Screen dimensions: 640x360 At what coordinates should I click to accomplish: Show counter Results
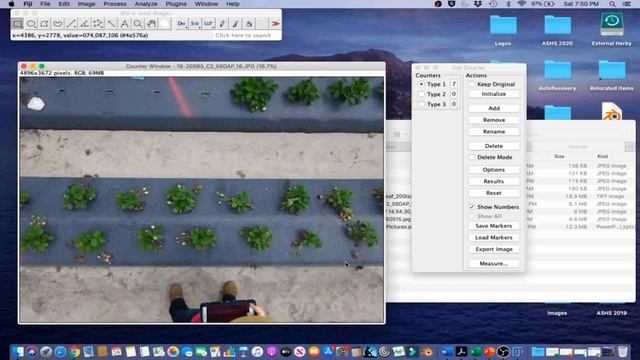click(x=494, y=181)
